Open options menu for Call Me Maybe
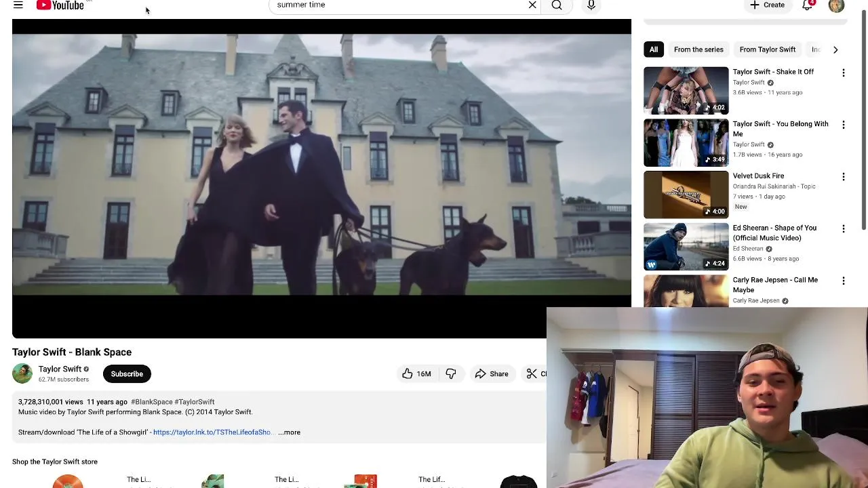The image size is (868, 488). [844, 281]
